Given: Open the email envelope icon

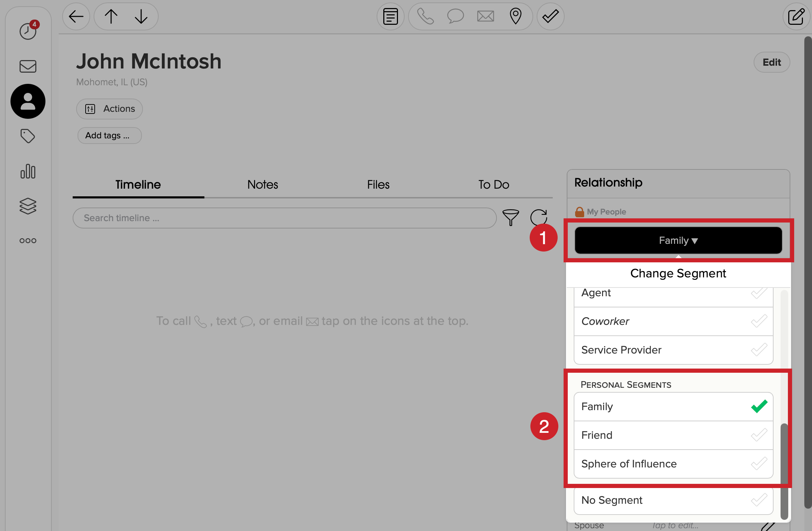Looking at the screenshot, I should [485, 16].
